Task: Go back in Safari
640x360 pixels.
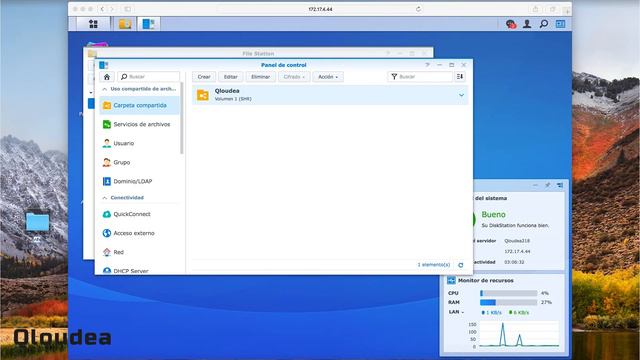Action: pos(102,9)
